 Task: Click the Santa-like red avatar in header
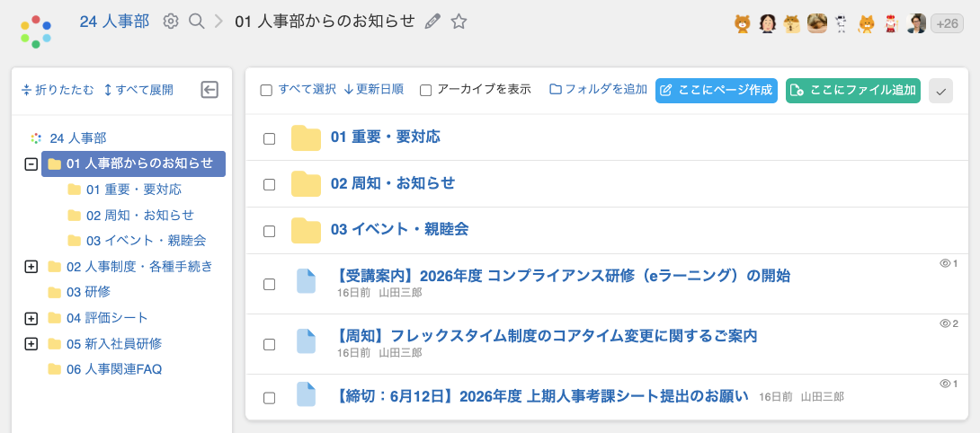[891, 23]
